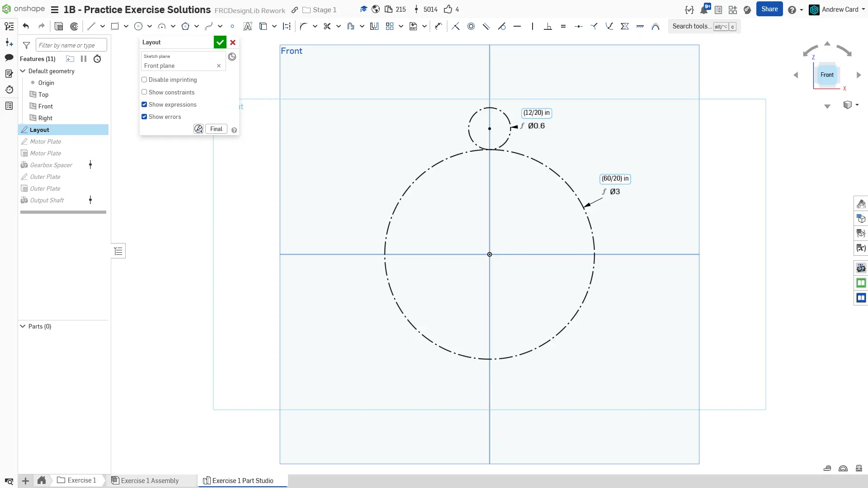Viewport: 868px width, 488px height.
Task: Collapse the Default geometry tree
Action: click(x=23, y=71)
